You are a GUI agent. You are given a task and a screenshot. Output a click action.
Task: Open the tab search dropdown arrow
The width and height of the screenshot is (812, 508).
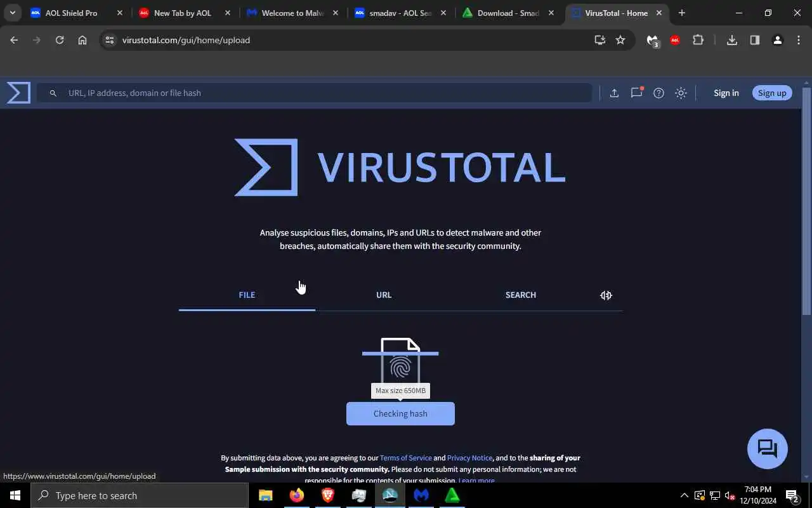point(12,13)
